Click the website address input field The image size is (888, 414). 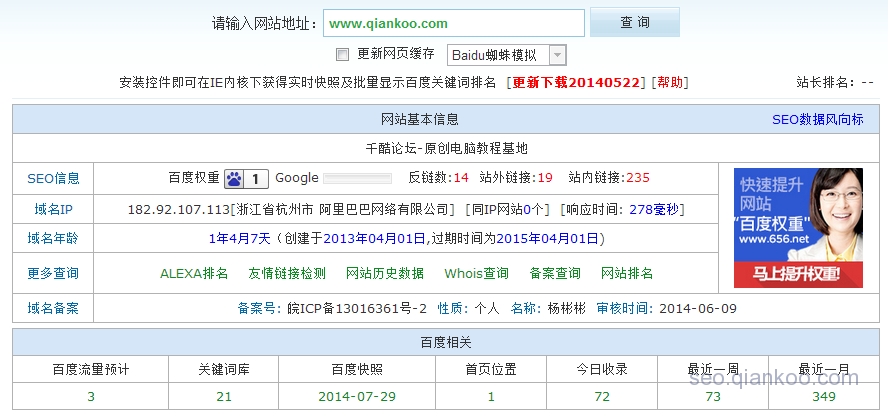(454, 23)
